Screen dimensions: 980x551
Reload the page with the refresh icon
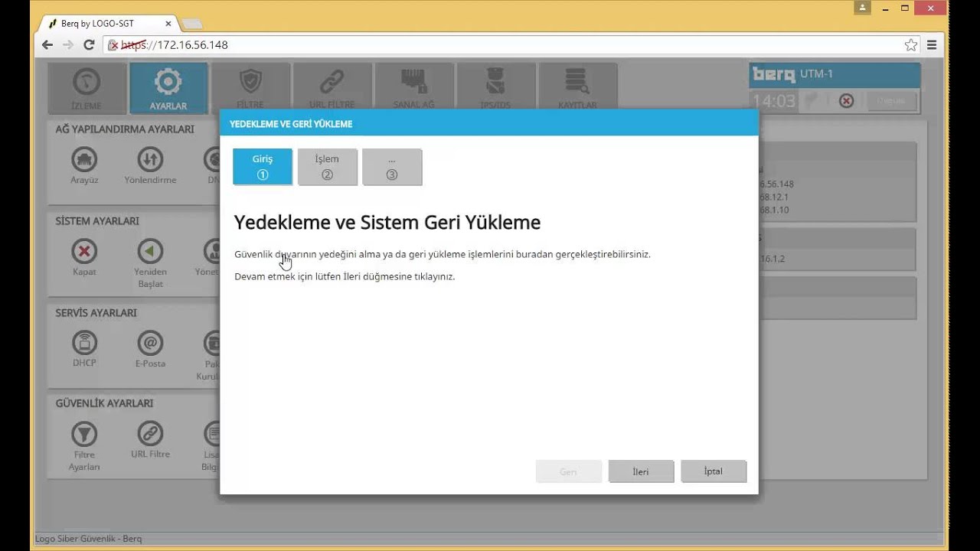(89, 45)
